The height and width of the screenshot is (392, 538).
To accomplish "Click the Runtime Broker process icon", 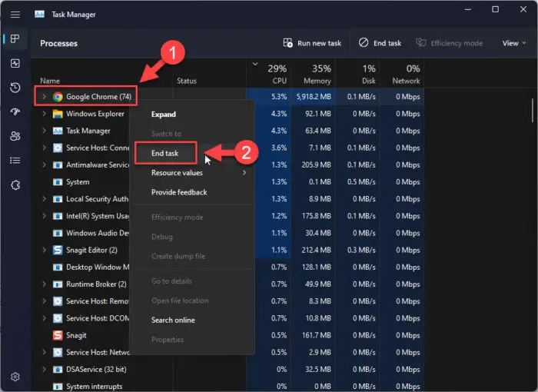I will coord(58,284).
